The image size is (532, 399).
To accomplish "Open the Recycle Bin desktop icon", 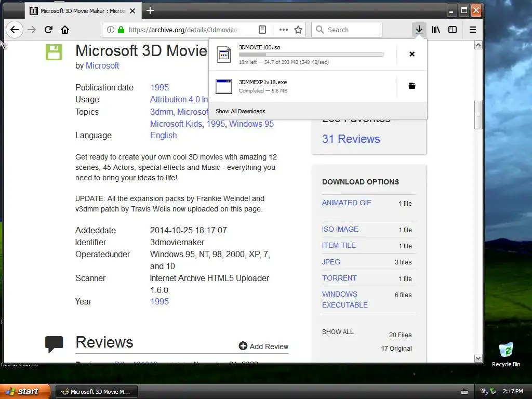I will pyautogui.click(x=506, y=354).
